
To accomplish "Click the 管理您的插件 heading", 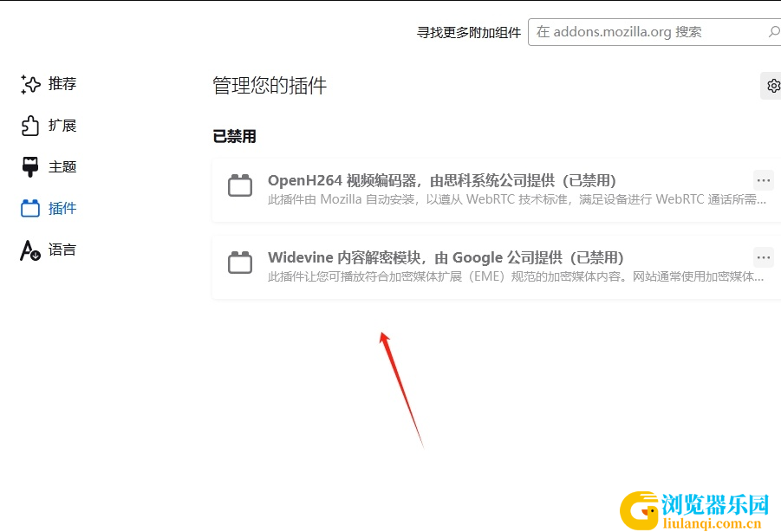I will click(270, 86).
